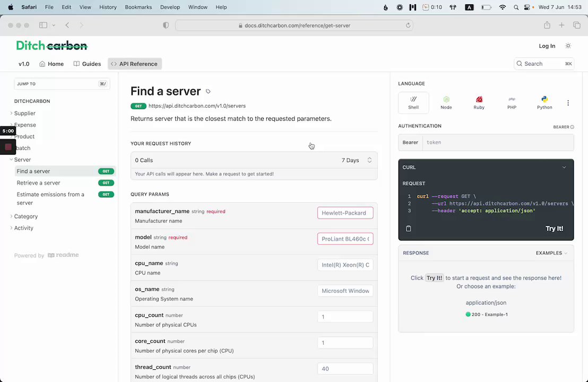Click the cpu_name input field
Image resolution: width=588 pixels, height=382 pixels.
coord(345,265)
